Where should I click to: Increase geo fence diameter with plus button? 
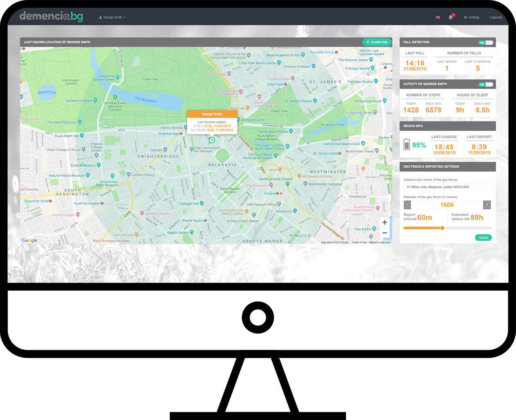(x=487, y=205)
